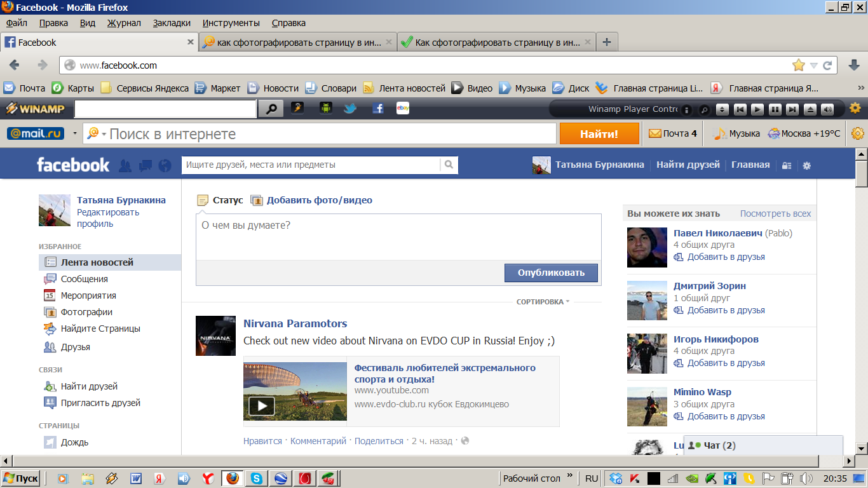Open Word icon in Quick Launch
868x488 pixels.
tap(136, 478)
